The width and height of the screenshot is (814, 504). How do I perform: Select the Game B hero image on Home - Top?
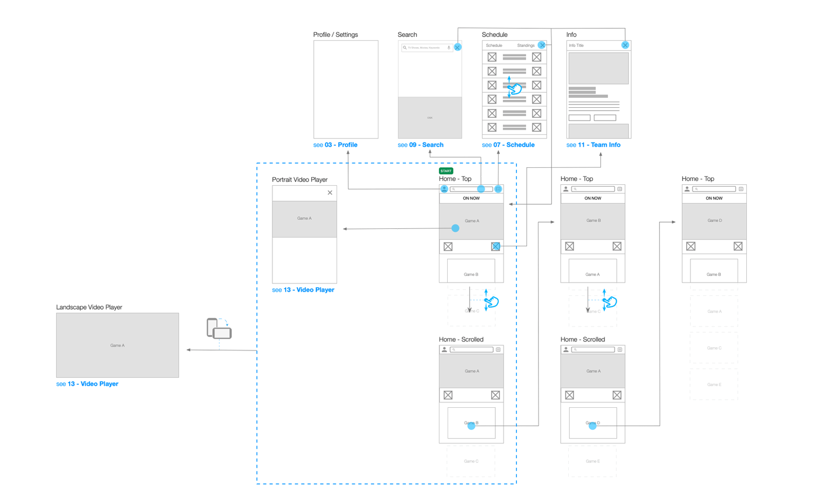[x=593, y=221]
